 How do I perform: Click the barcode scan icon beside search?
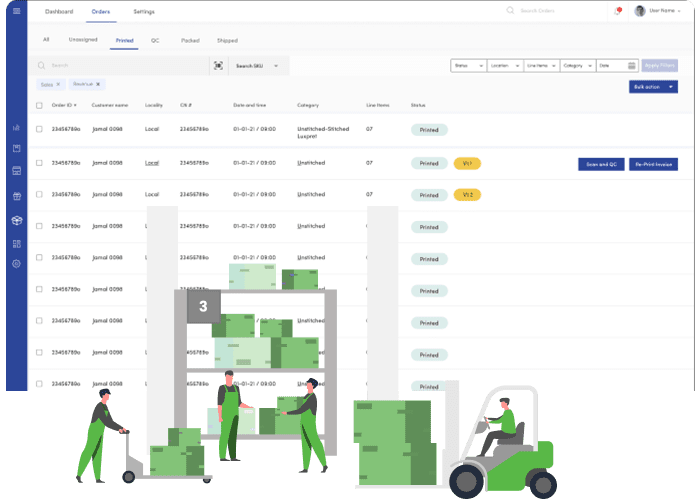(x=218, y=65)
